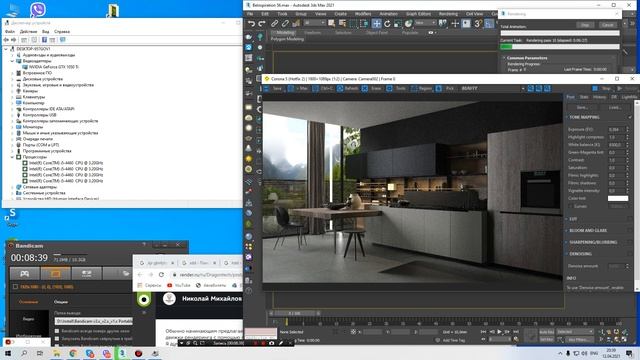Image resolution: width=640 pixels, height=360 pixels.
Task: Click the Save icon in Corona frame buffer
Action: [x=267, y=88]
